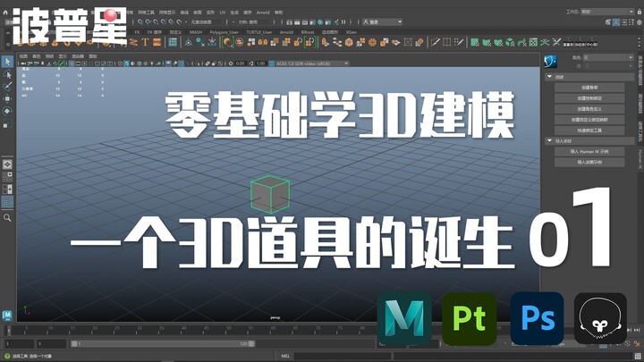Switch to the MASH shelf tab
Viewport: 644px width, 362px height.
pos(196,32)
